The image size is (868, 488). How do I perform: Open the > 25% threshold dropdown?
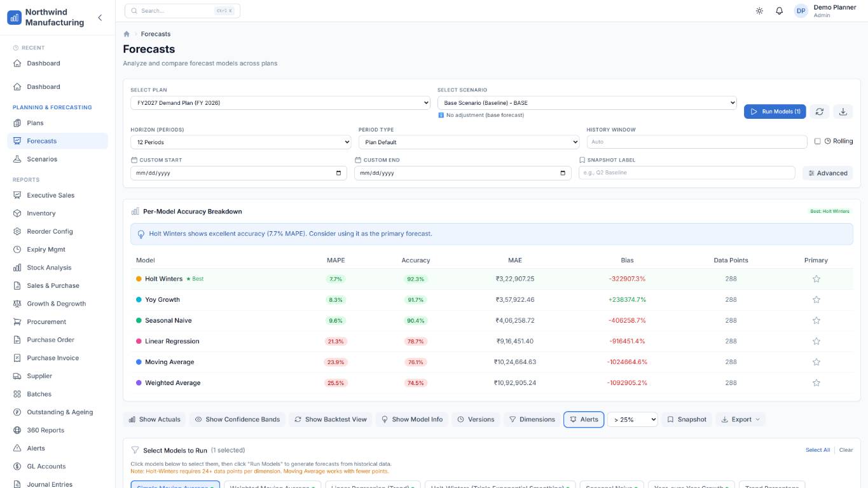633,419
